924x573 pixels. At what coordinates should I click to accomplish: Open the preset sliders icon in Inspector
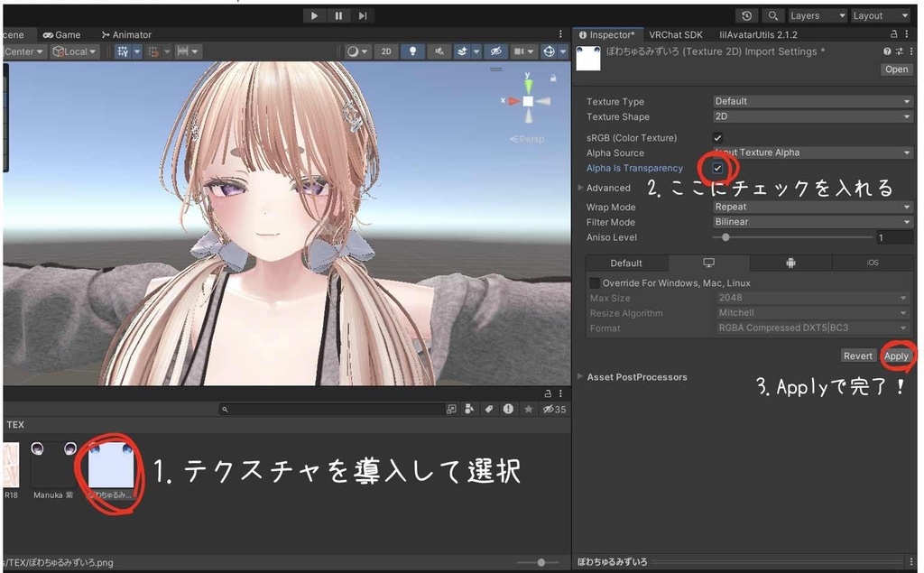900,51
